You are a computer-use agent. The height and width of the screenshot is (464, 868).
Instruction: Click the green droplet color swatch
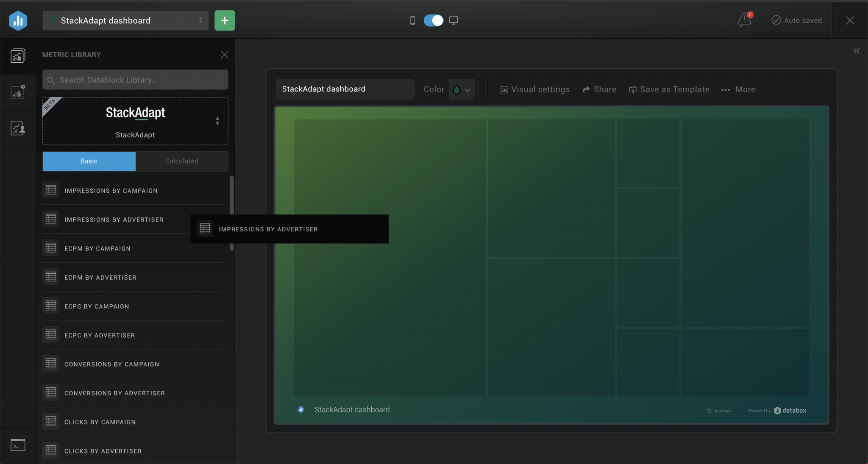pyautogui.click(x=457, y=89)
